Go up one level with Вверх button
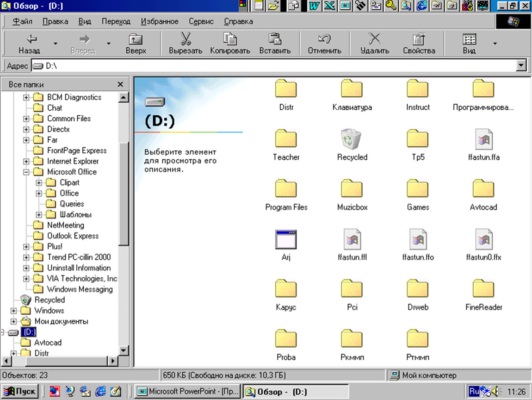The height and width of the screenshot is (400, 532). click(x=136, y=44)
